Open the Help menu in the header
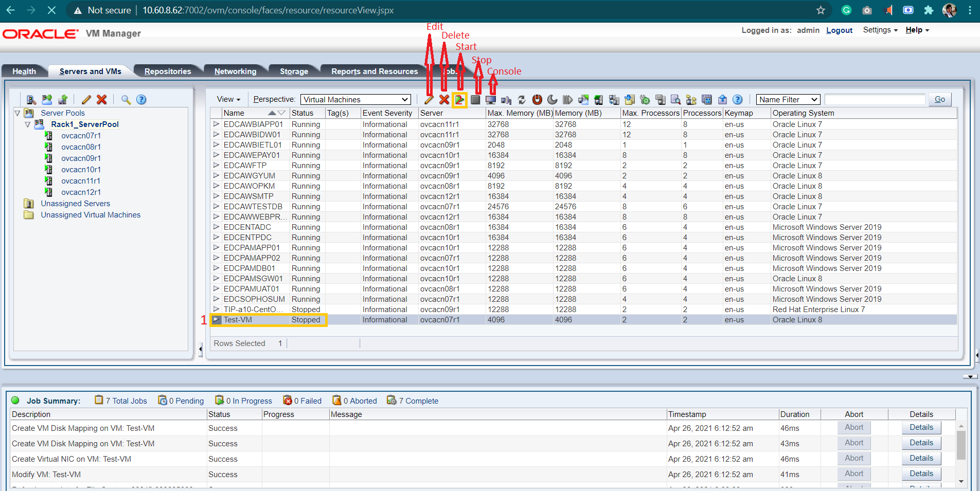The image size is (980, 491). pyautogui.click(x=917, y=30)
